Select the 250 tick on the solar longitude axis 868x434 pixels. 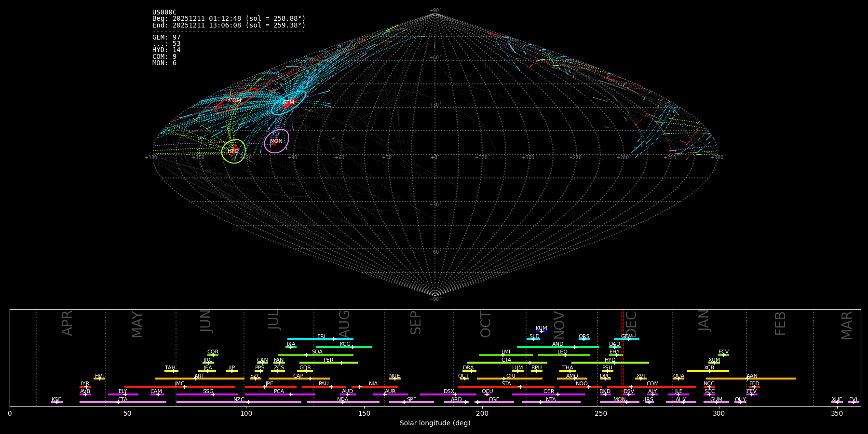tap(600, 413)
